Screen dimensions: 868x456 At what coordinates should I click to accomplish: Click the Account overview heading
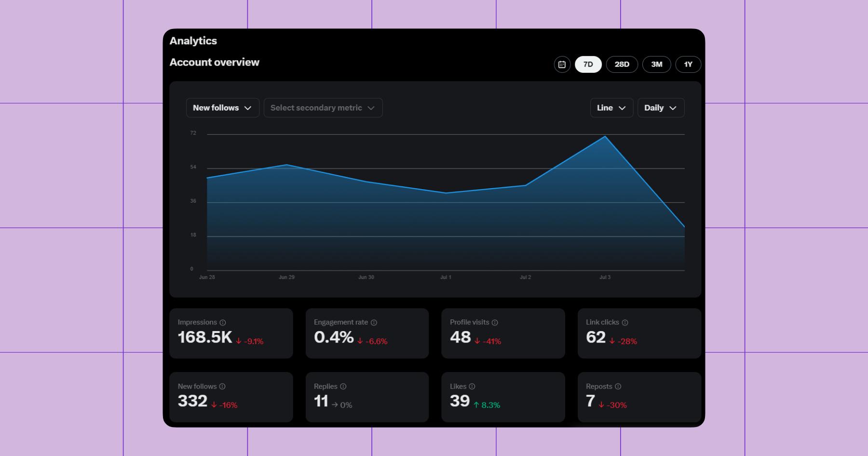(215, 62)
